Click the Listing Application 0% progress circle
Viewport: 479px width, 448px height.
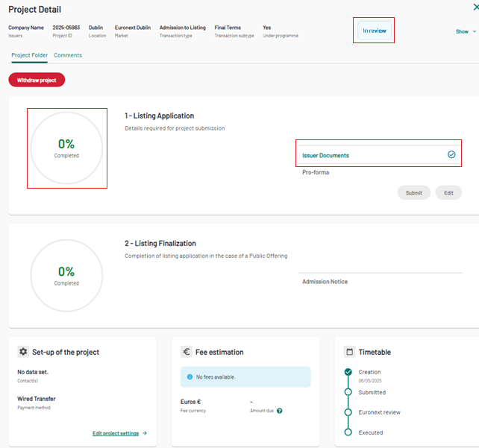click(x=66, y=148)
